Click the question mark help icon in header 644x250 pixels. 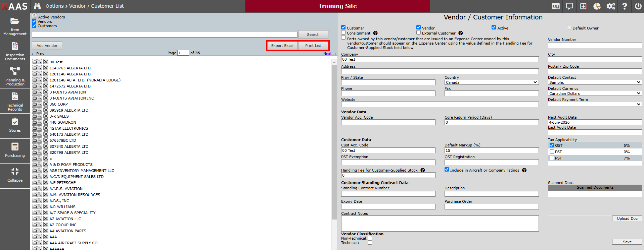point(624,6)
